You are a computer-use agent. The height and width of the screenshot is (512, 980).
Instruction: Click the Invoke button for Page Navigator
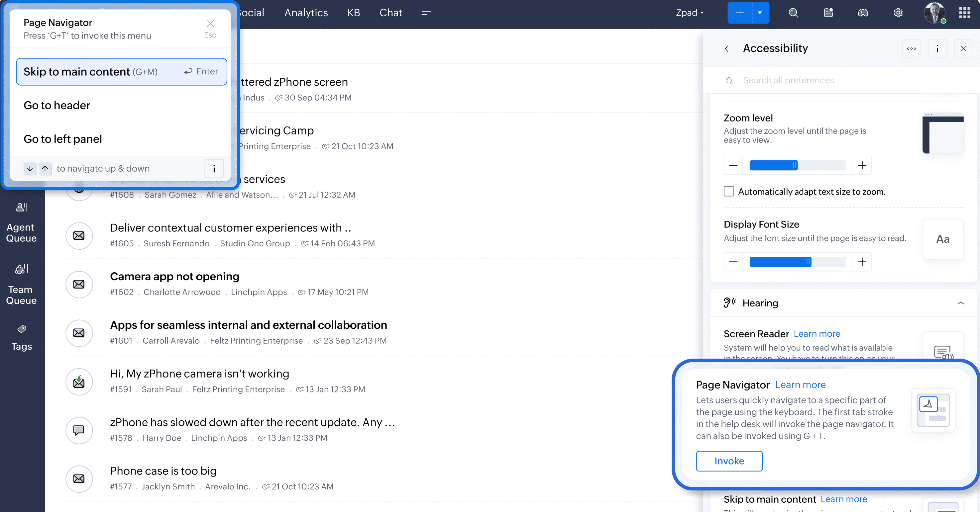click(x=729, y=461)
